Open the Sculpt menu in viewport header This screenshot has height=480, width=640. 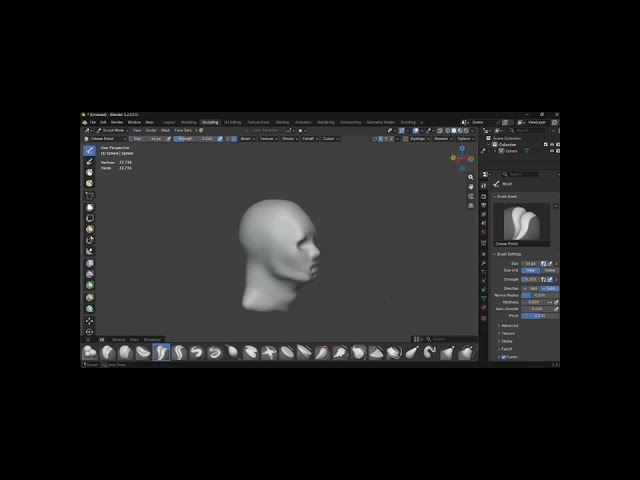151,131
